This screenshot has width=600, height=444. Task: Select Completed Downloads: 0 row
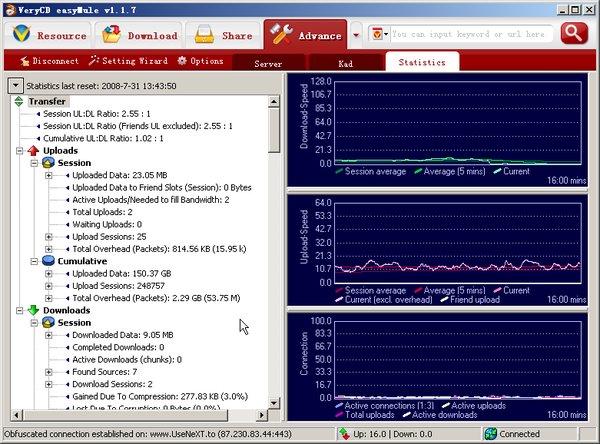tap(118, 347)
